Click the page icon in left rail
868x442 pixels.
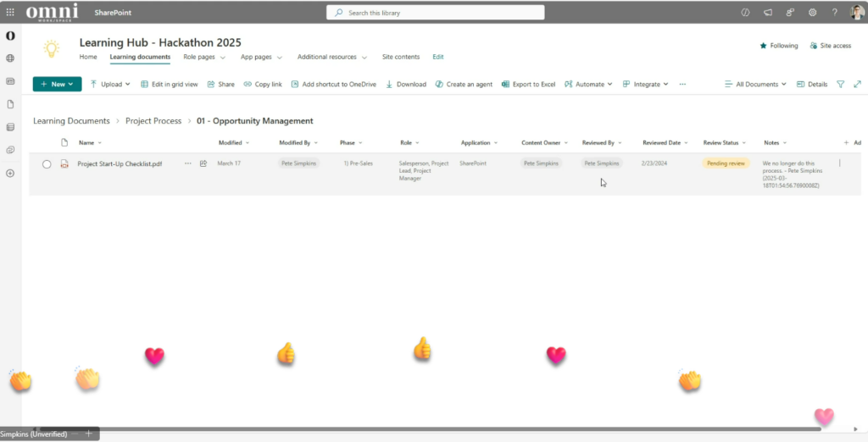10,104
